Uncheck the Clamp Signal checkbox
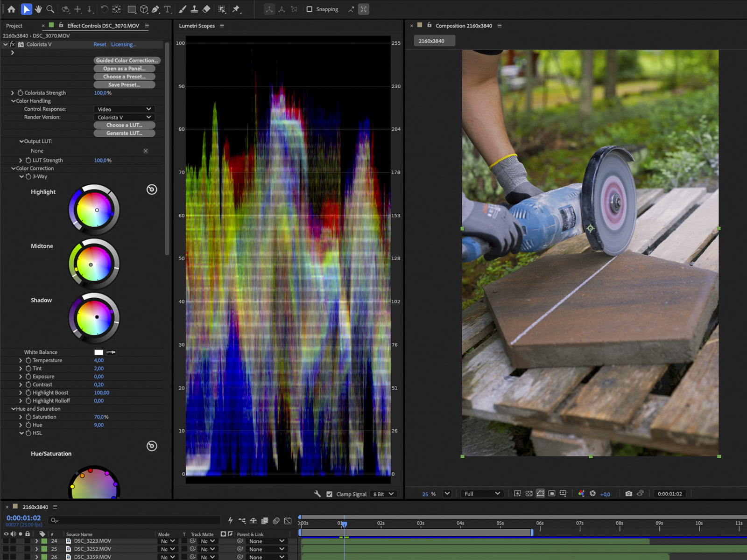Viewport: 747px width, 560px height. 330,494
